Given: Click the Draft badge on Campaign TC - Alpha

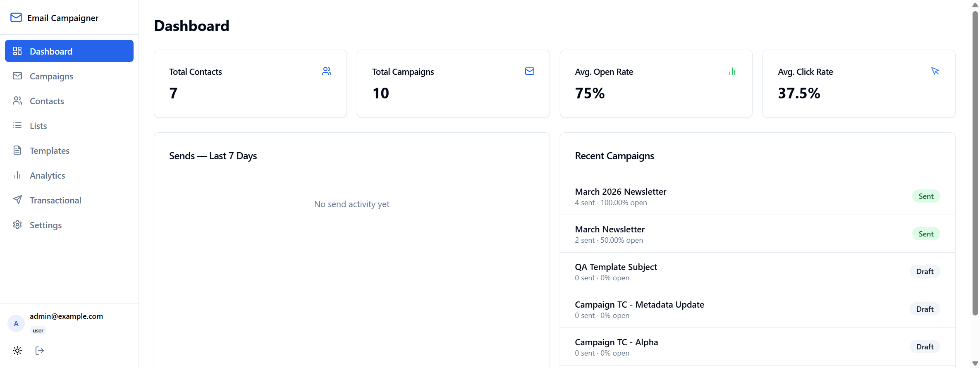Looking at the screenshot, I should point(925,346).
